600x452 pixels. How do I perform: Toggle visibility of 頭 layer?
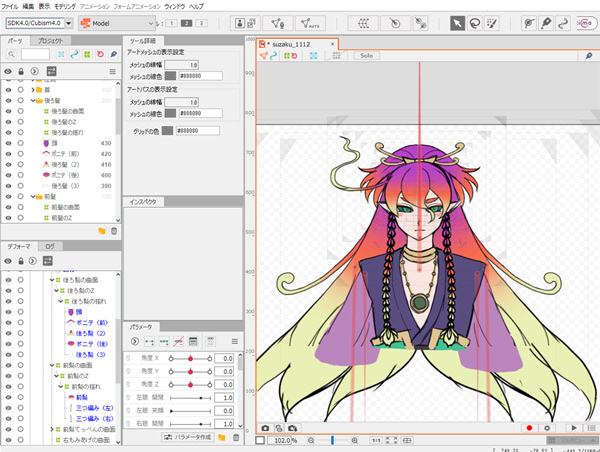8,144
